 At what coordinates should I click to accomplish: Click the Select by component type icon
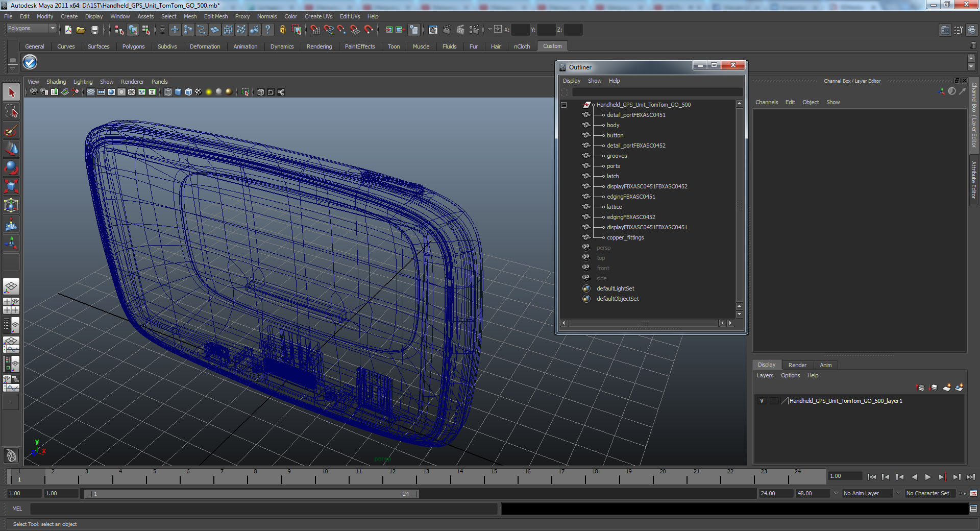tap(146, 30)
